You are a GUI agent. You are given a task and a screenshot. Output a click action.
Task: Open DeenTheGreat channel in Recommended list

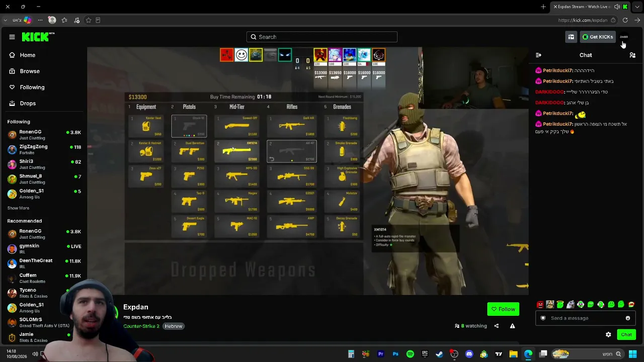(x=44, y=263)
